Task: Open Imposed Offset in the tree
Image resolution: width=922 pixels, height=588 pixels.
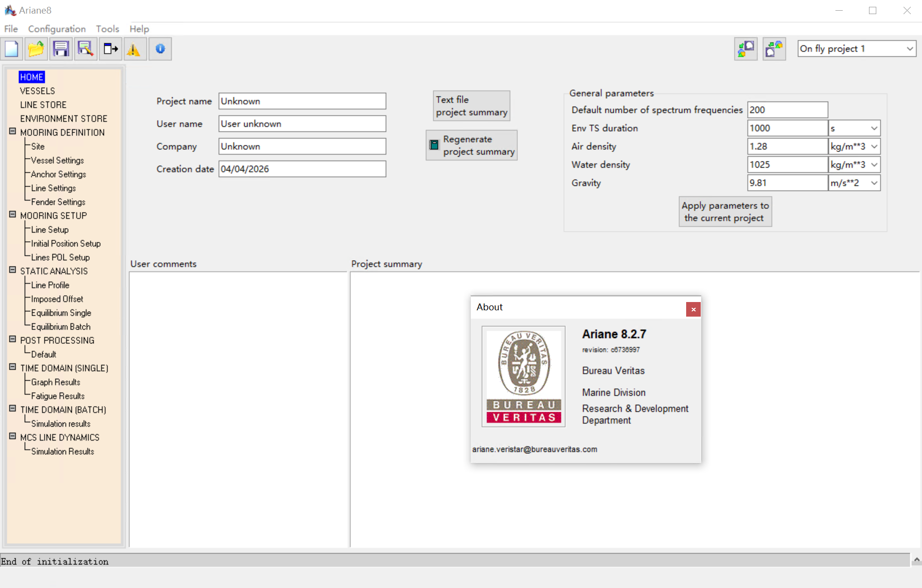Action: 57,299
